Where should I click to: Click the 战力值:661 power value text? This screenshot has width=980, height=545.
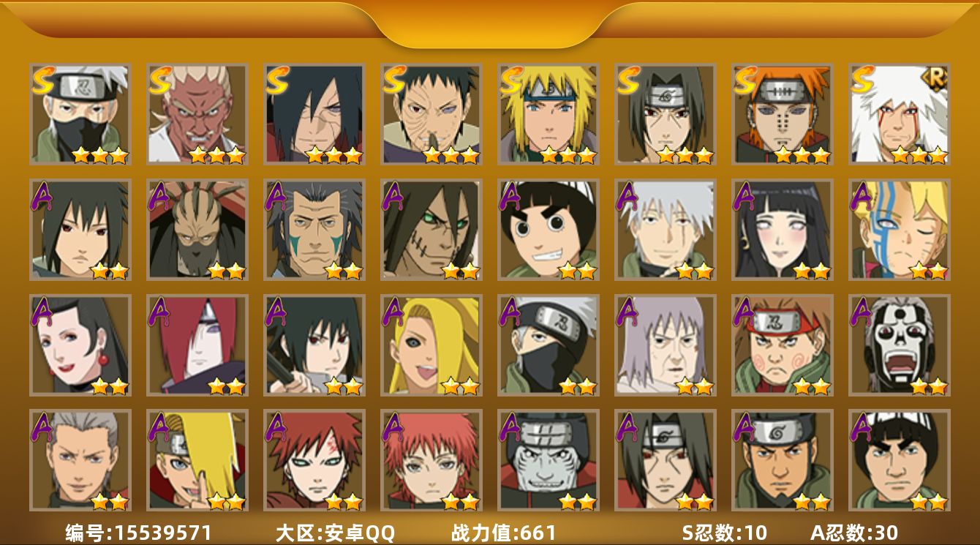[504, 533]
